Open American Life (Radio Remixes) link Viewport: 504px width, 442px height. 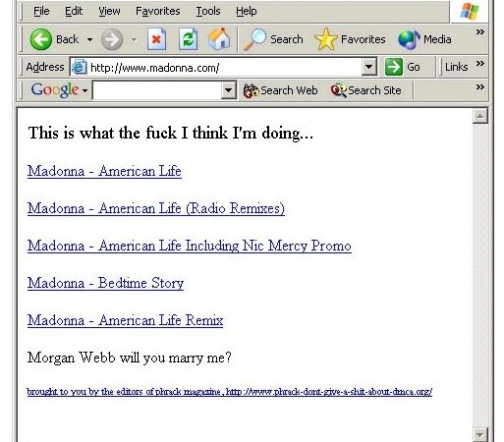coord(156,208)
